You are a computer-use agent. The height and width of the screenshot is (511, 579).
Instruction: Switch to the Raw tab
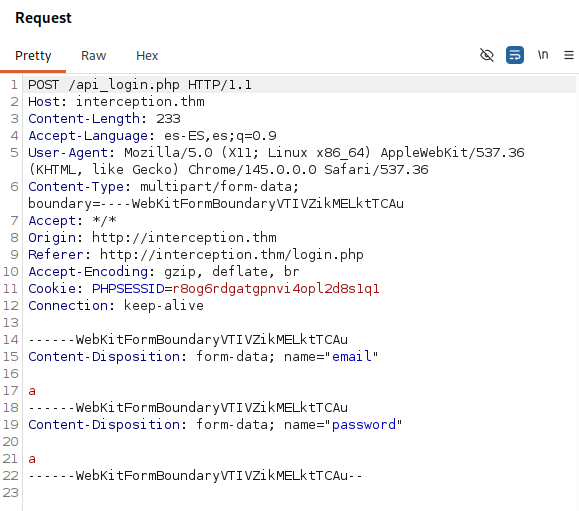[x=93, y=56]
